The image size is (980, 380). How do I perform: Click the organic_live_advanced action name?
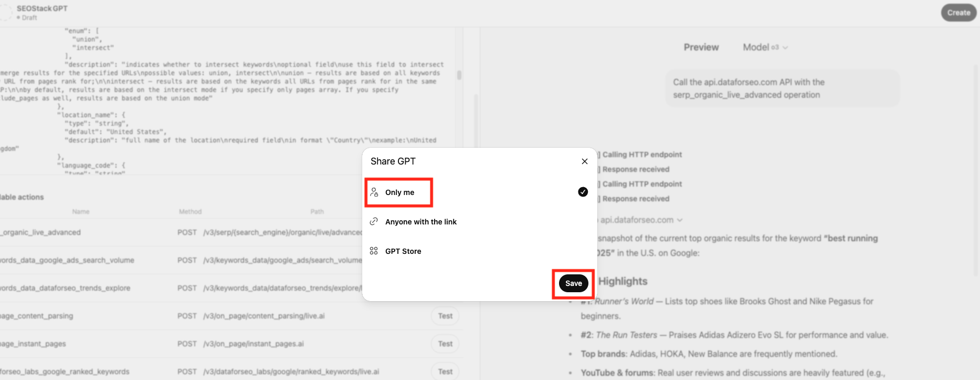(x=41, y=232)
